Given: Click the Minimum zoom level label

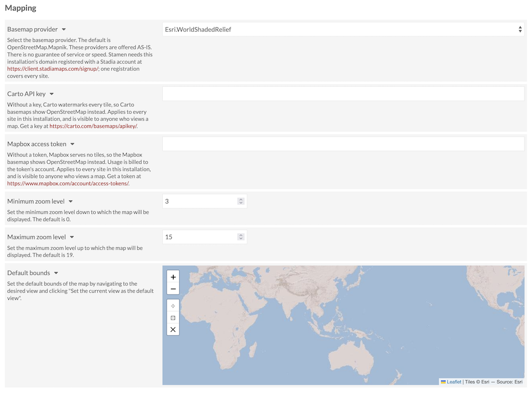Looking at the screenshot, I should [x=36, y=202].
